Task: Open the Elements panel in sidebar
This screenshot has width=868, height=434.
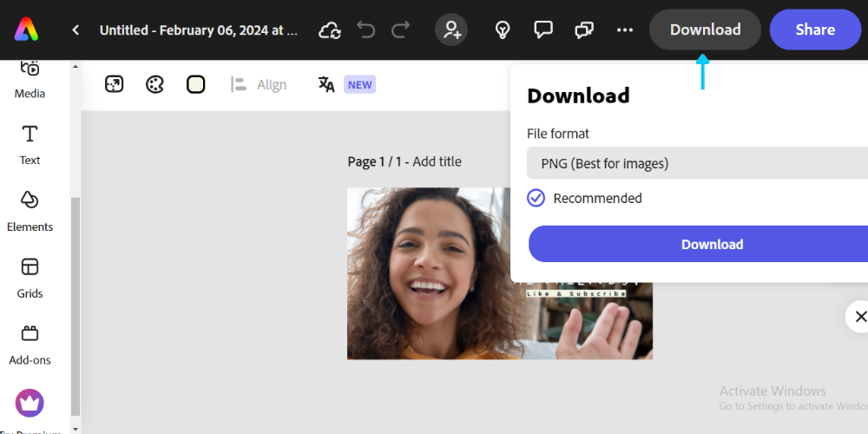Action: tap(30, 211)
